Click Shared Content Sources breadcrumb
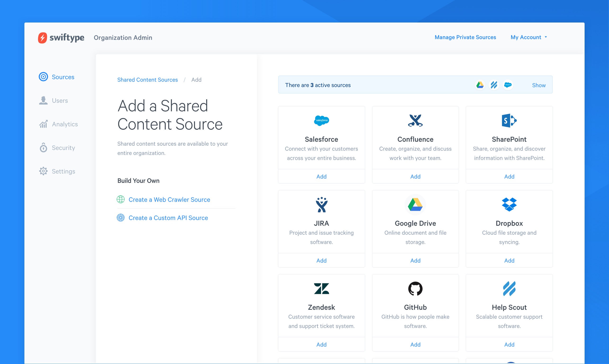 (147, 80)
